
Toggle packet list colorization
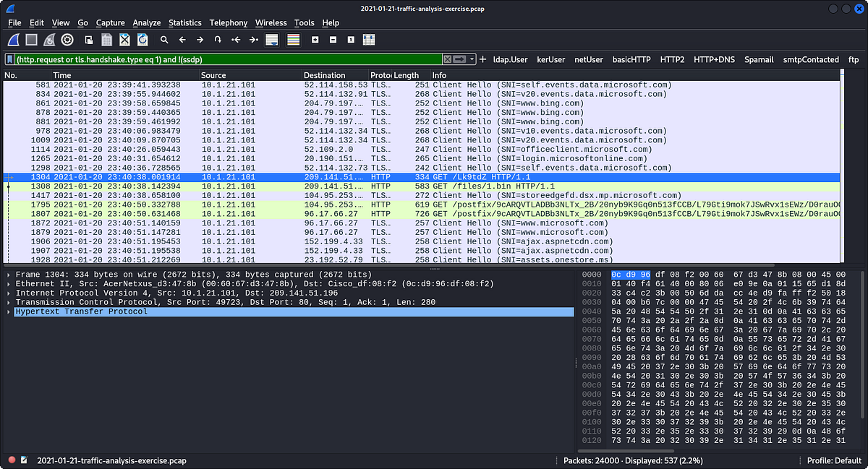pos(294,40)
